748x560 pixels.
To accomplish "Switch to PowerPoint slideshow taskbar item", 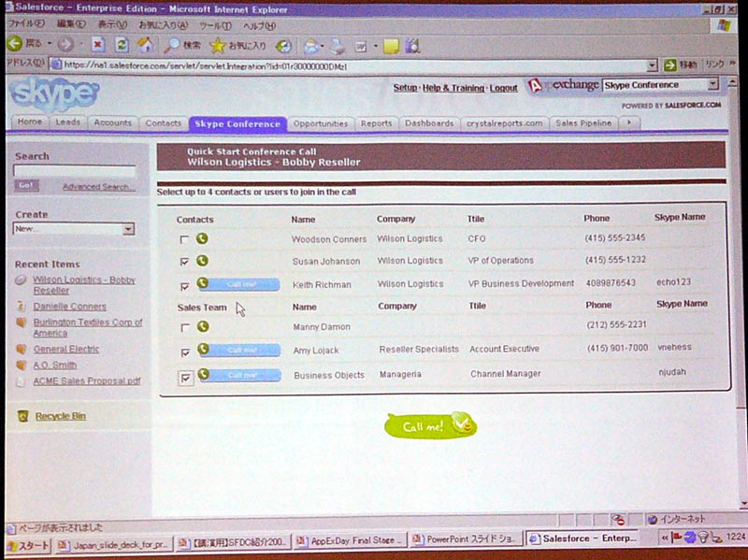I will (465, 539).
